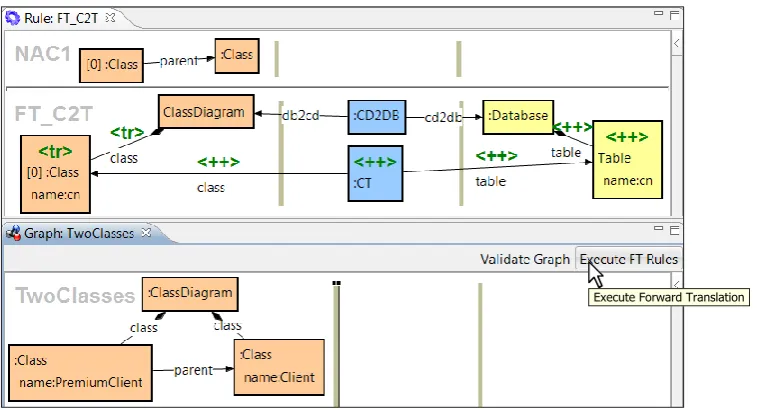
Task: Click the graph icon on TwoClasses tab
Action: (13, 233)
